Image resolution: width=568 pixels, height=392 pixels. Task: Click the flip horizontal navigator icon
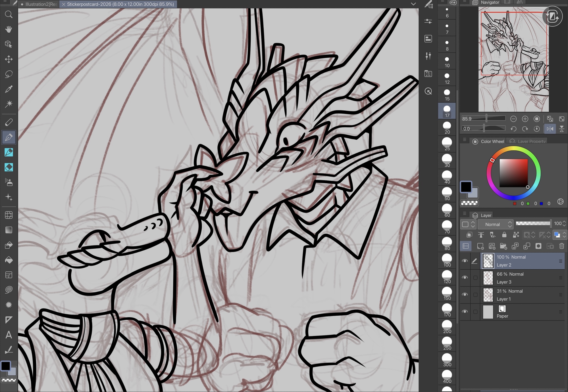(x=550, y=129)
